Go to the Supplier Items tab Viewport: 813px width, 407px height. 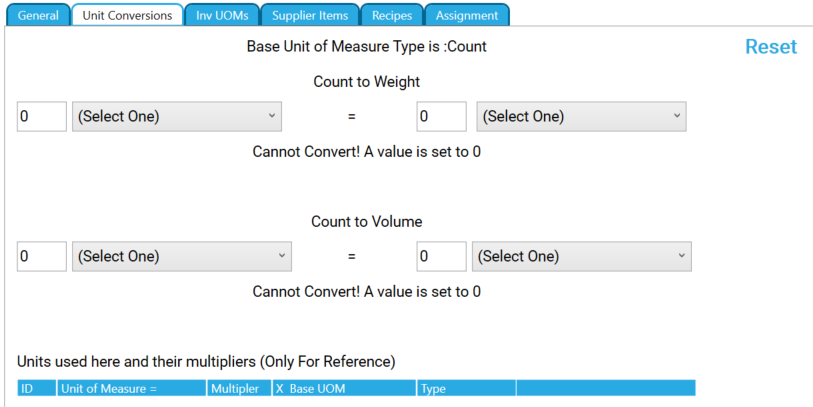click(x=310, y=15)
